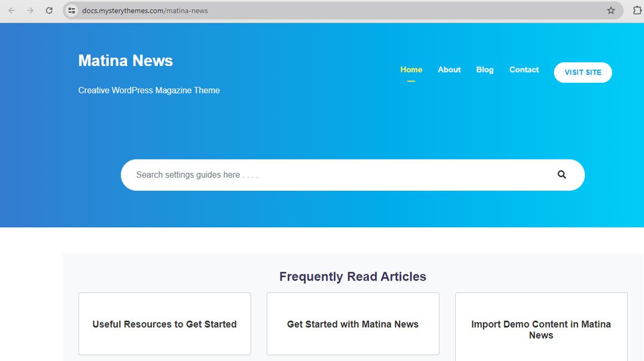Click the browser back arrow
This screenshot has width=644, height=361.
11,10
